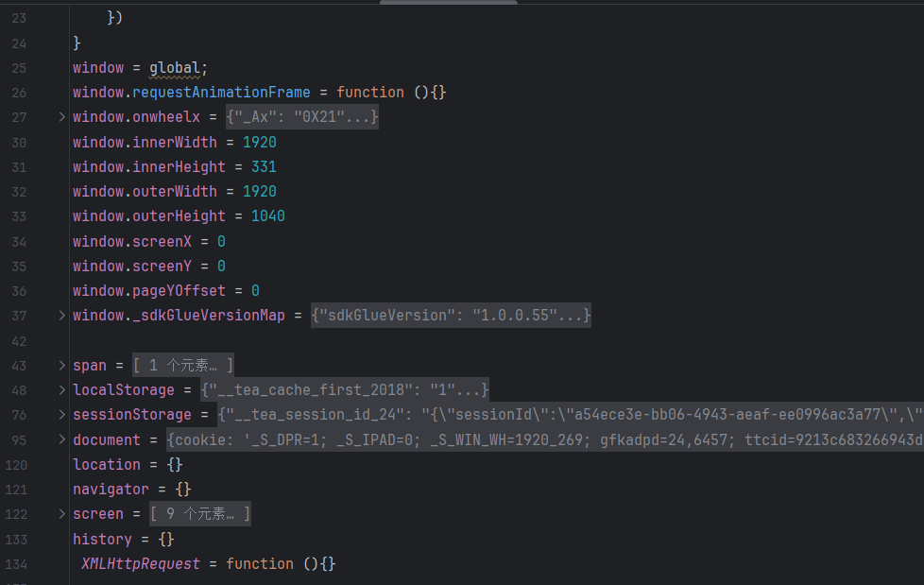Click the horizontal scrollbar thumb at top
Viewport: 924px width, 585px height.
click(x=449, y=2)
